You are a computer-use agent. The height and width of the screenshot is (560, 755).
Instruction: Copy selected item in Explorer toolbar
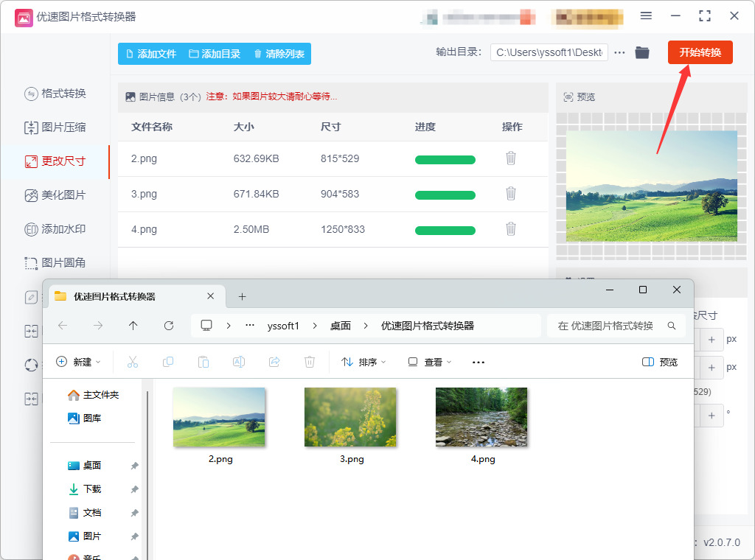[x=168, y=362]
